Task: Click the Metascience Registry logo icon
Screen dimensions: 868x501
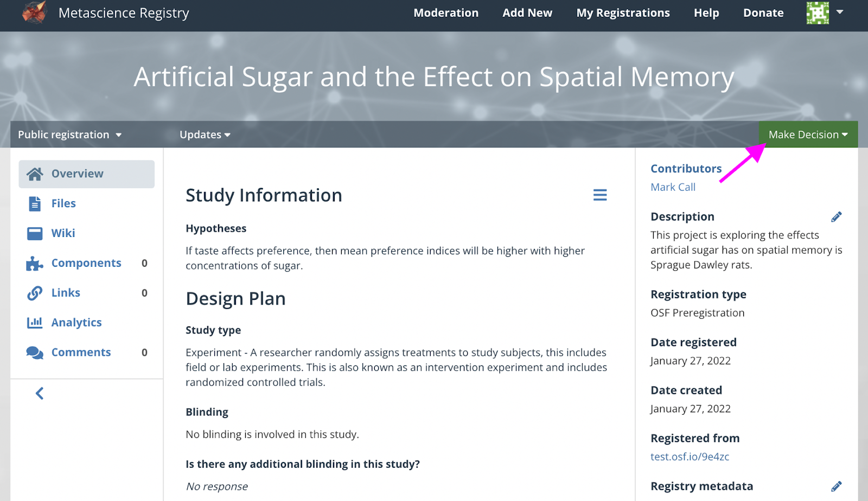Action: (x=34, y=12)
